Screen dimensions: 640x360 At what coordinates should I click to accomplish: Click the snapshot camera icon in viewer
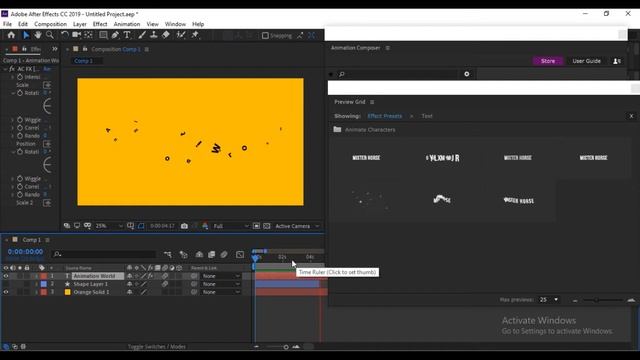point(184,226)
